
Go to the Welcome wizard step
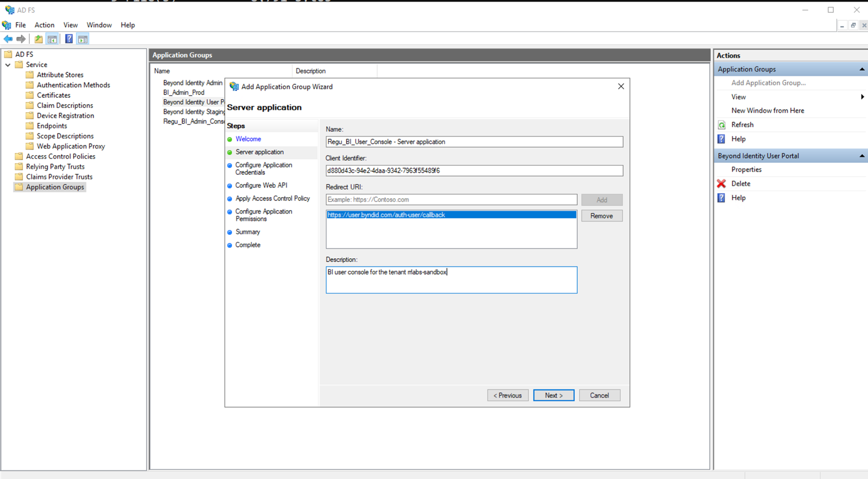pos(248,139)
